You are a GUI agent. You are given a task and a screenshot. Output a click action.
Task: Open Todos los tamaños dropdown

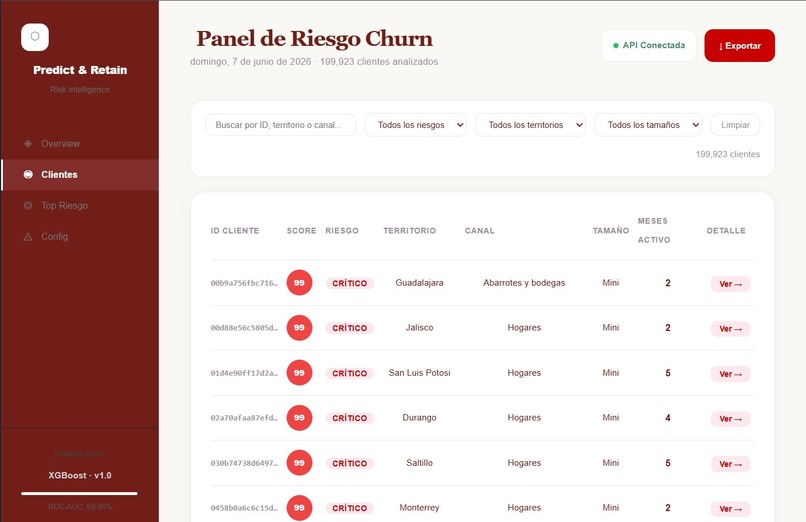(x=648, y=125)
